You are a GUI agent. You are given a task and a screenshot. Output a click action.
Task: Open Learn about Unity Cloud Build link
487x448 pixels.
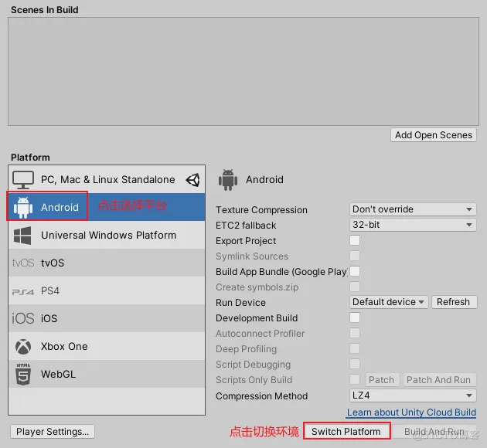pyautogui.click(x=411, y=412)
